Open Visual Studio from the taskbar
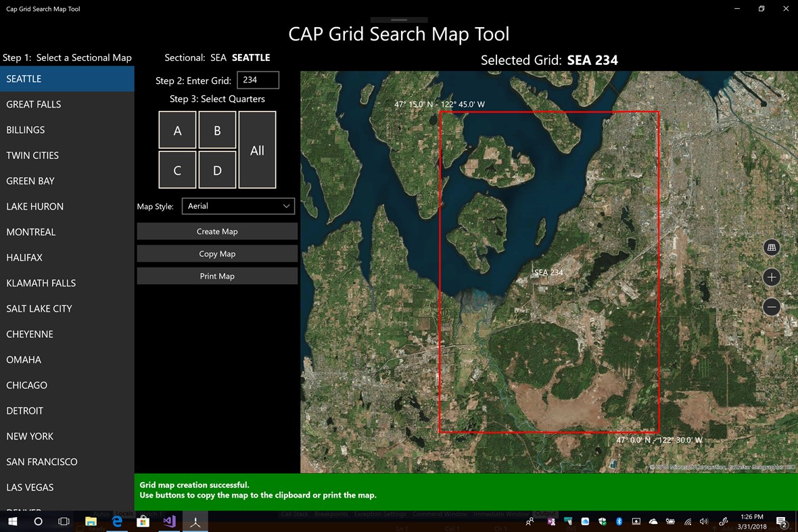This screenshot has height=532, width=798. pyautogui.click(x=168, y=521)
